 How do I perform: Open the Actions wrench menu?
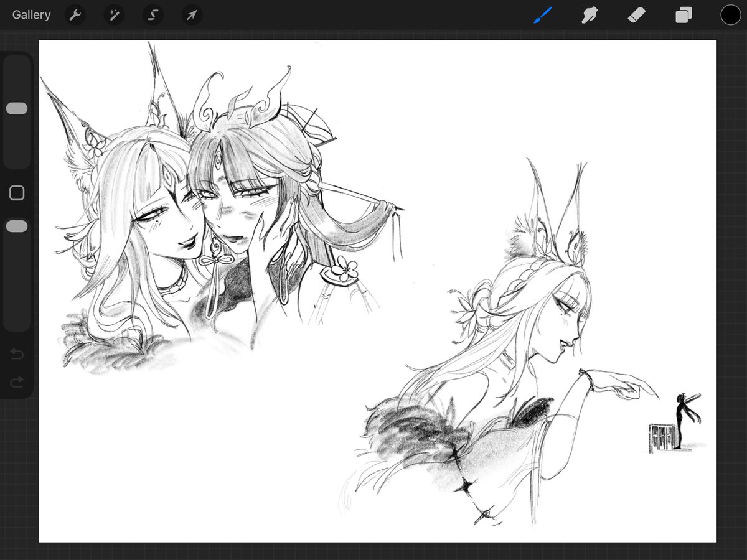[x=75, y=15]
